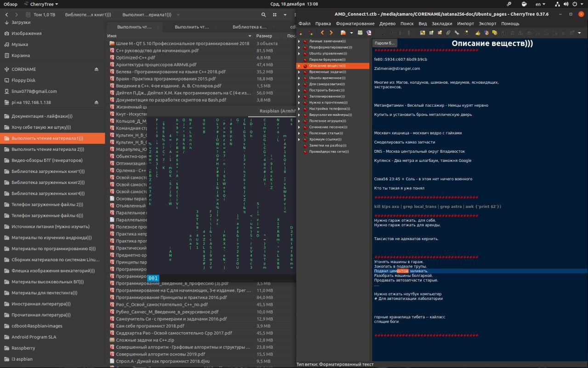Open the Дерево menu
Viewport: 588px width, 368px height.
[x=387, y=23]
